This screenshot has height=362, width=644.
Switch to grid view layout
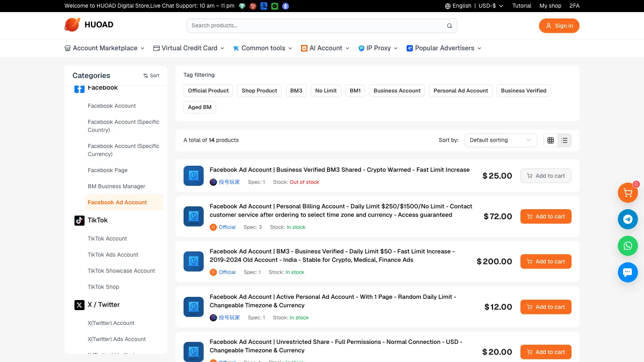(x=551, y=140)
